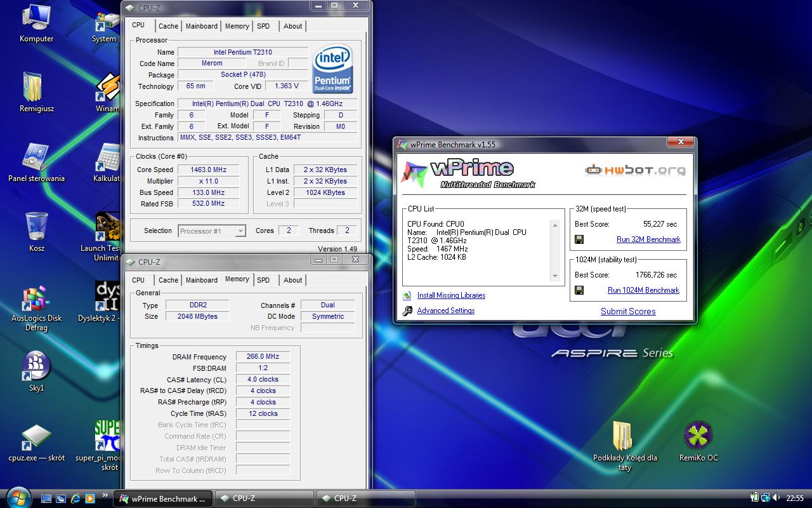The width and height of the screenshot is (812, 508).
Task: Select Mainboard tab in lower CPU-Z window
Action: pos(202,280)
